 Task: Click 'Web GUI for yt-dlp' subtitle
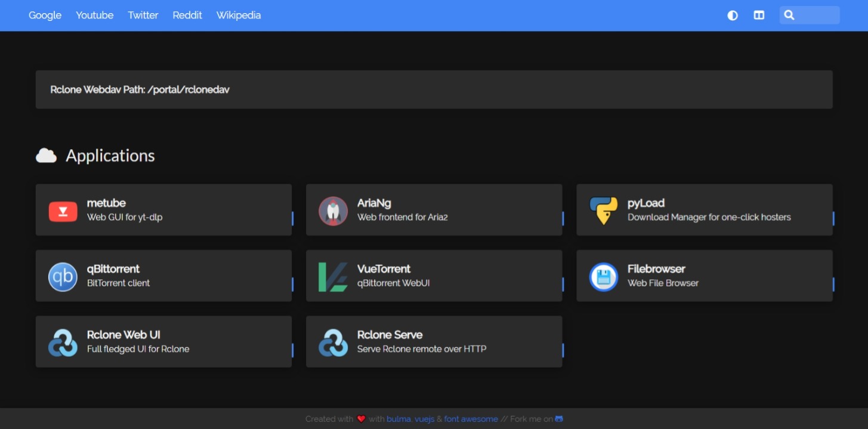pyautogui.click(x=125, y=217)
